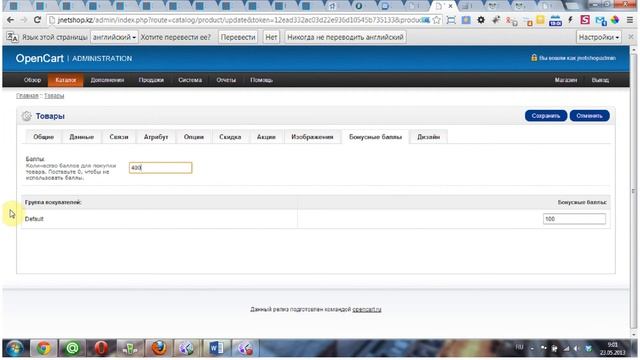Viewport: 640px width, 360px height.
Task: Click the RU language indicator
Action: [519, 347]
